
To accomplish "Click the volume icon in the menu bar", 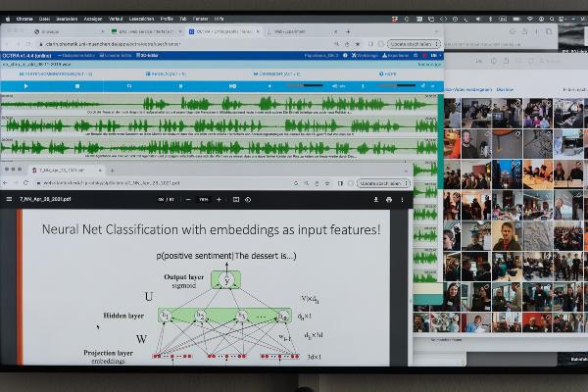I will (x=478, y=19).
